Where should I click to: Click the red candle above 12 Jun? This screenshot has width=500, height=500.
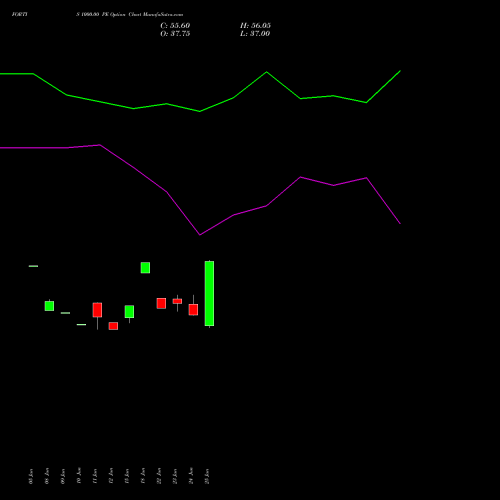pos(113,326)
